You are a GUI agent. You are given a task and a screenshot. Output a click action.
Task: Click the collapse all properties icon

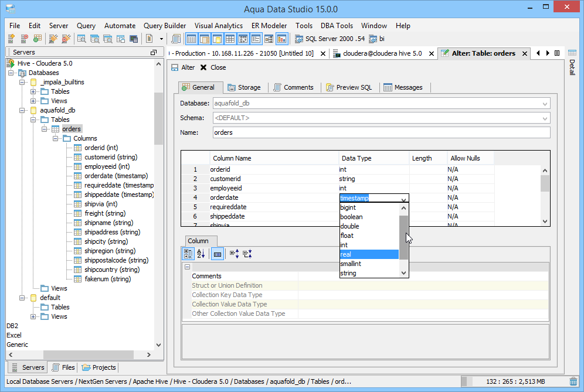247,254
